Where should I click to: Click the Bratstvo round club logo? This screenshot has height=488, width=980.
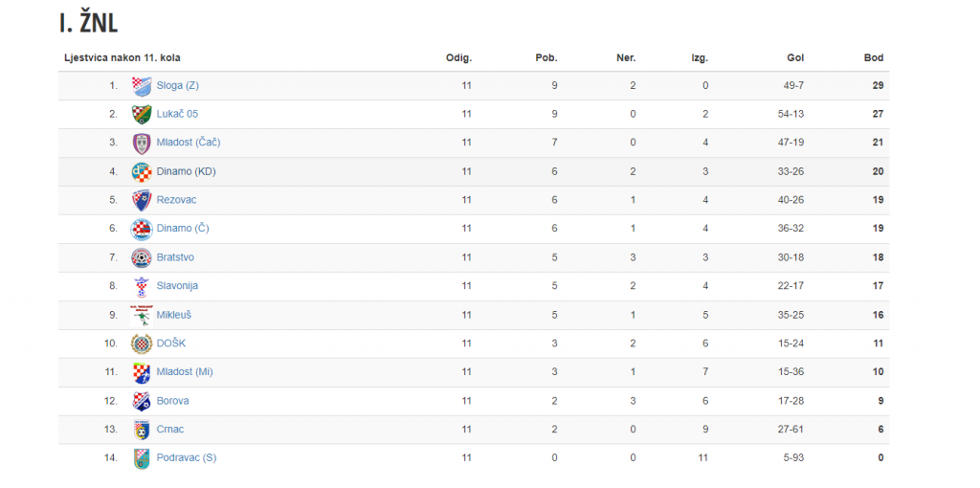click(x=142, y=257)
